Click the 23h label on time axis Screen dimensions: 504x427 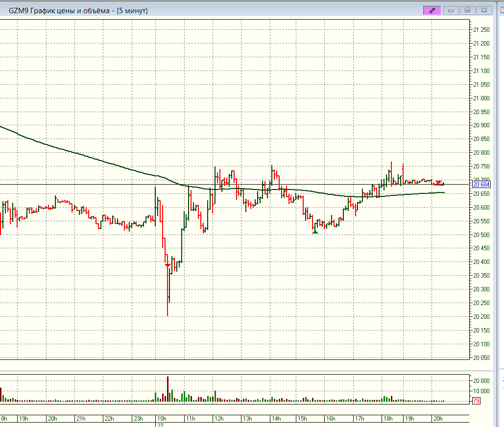(138, 419)
